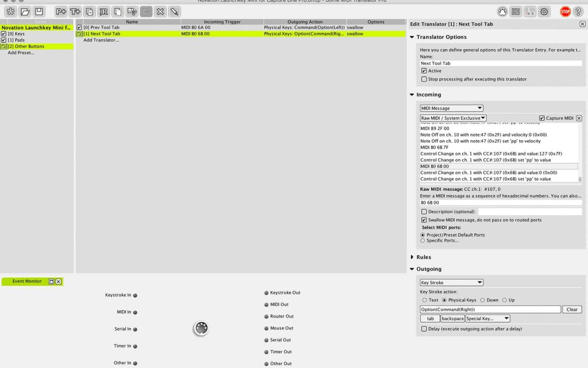Select the Specific Ports radio button
Viewport: 588px width, 368px height.
(x=423, y=240)
